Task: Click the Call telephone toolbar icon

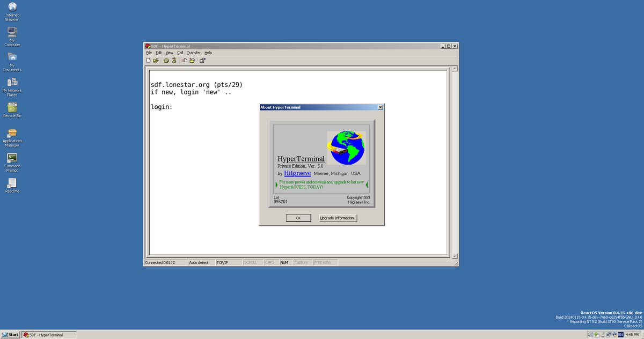Action: (166, 61)
